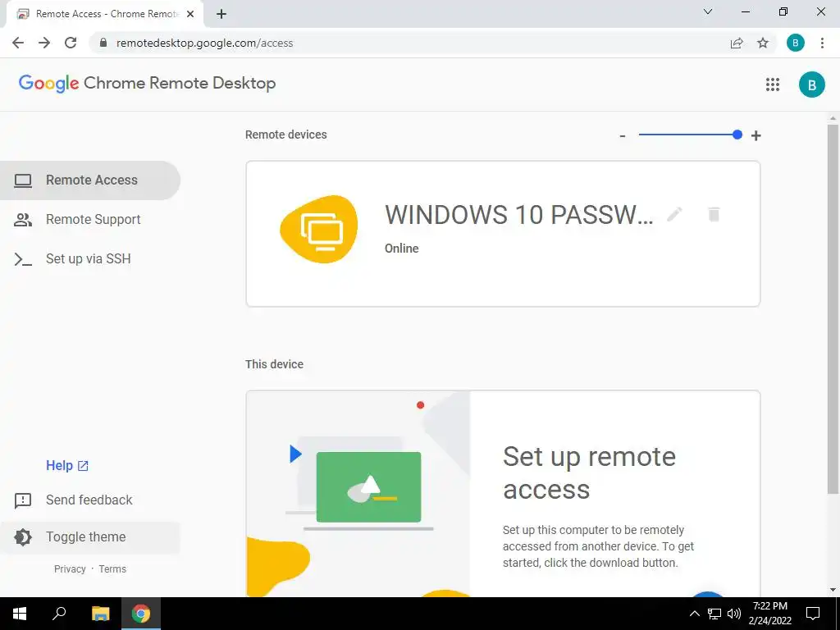Screen dimensions: 840x630
Task: Click the yellow computer icon of remote device
Action: [319, 230]
